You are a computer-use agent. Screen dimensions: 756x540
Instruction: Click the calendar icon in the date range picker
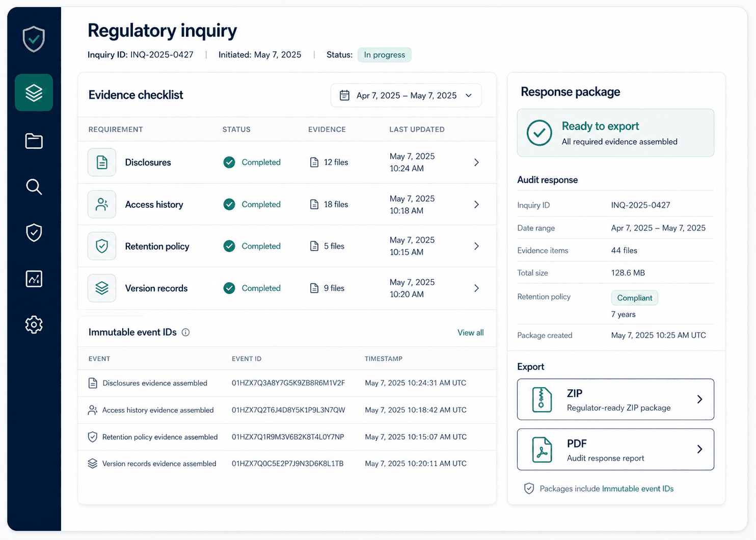[x=344, y=95]
